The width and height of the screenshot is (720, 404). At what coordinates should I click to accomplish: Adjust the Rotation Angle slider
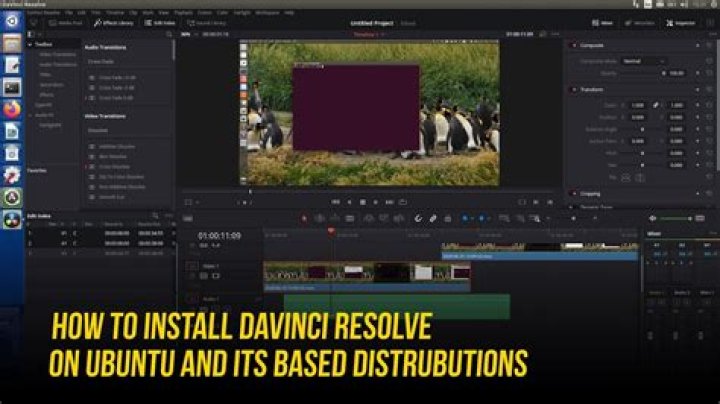(x=643, y=129)
